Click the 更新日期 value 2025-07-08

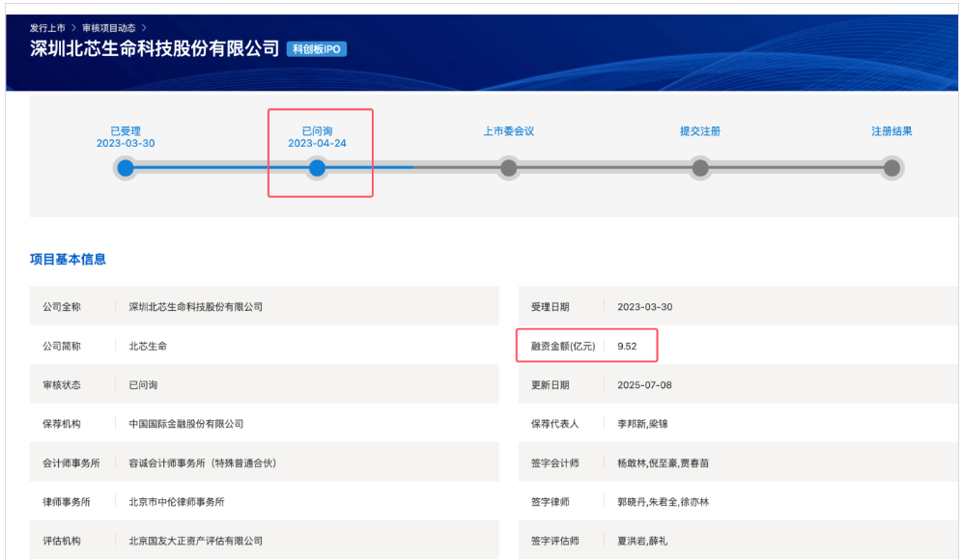pos(645,384)
